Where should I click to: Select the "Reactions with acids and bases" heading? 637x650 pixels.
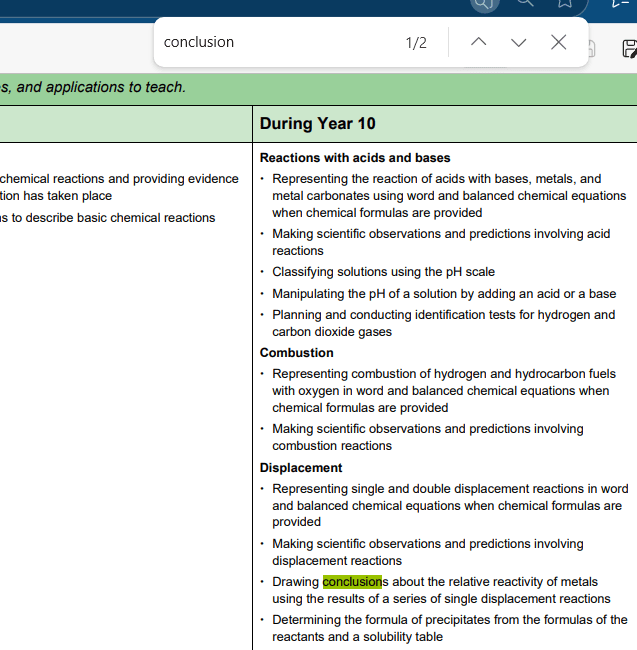coord(355,158)
